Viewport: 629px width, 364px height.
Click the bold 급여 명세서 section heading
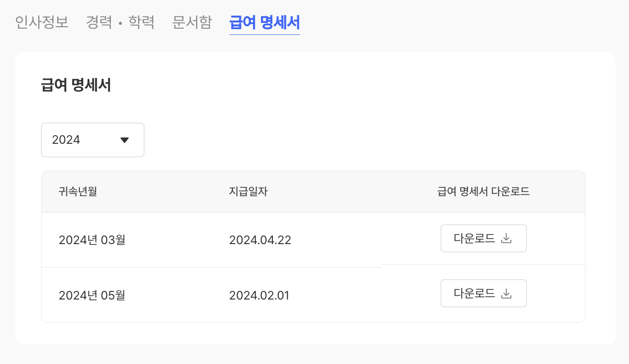pos(76,86)
